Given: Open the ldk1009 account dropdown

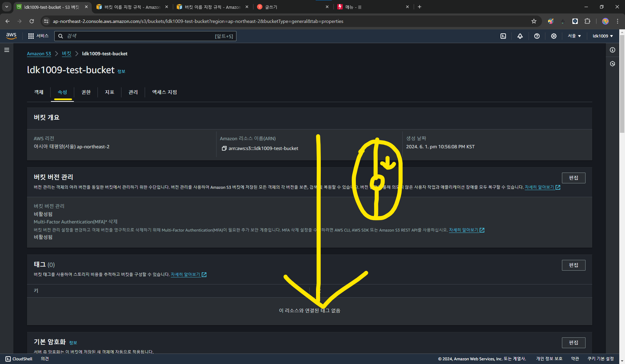Looking at the screenshot, I should [603, 36].
